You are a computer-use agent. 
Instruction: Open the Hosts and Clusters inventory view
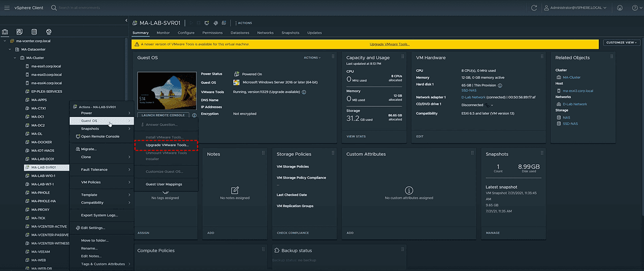click(x=5, y=32)
